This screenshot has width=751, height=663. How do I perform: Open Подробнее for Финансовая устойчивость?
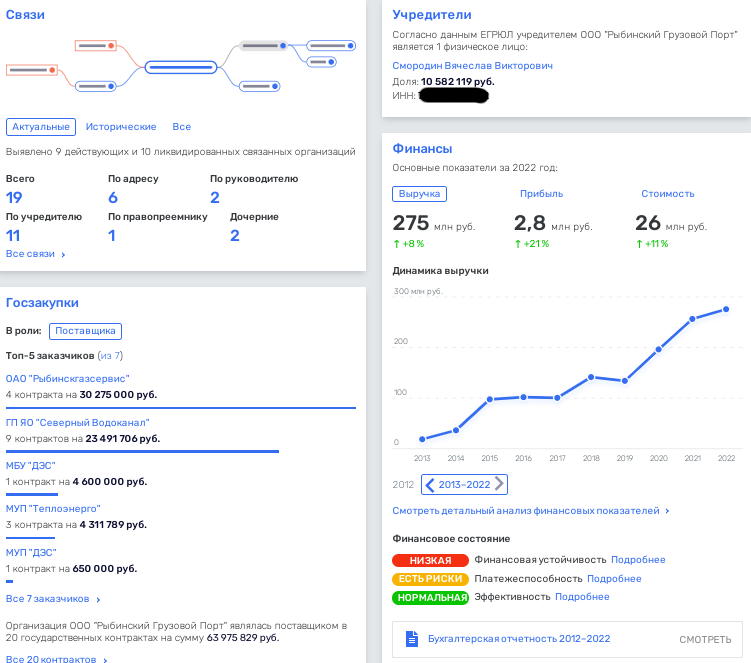(x=638, y=560)
